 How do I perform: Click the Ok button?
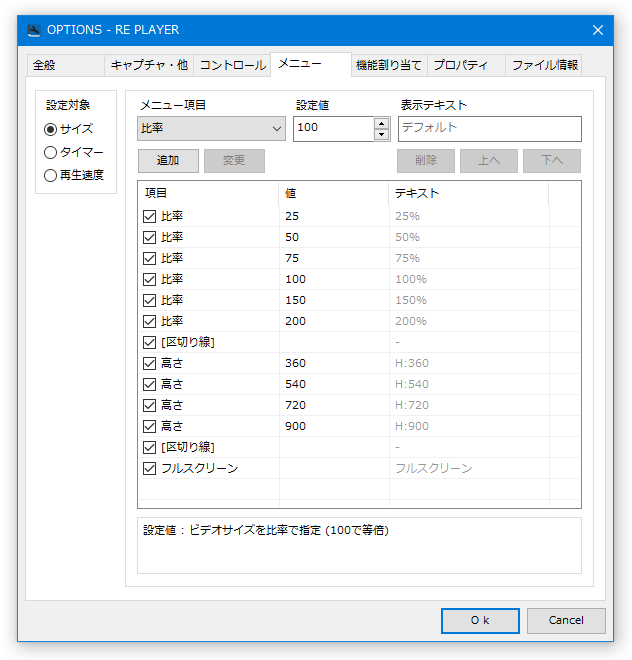point(480,621)
